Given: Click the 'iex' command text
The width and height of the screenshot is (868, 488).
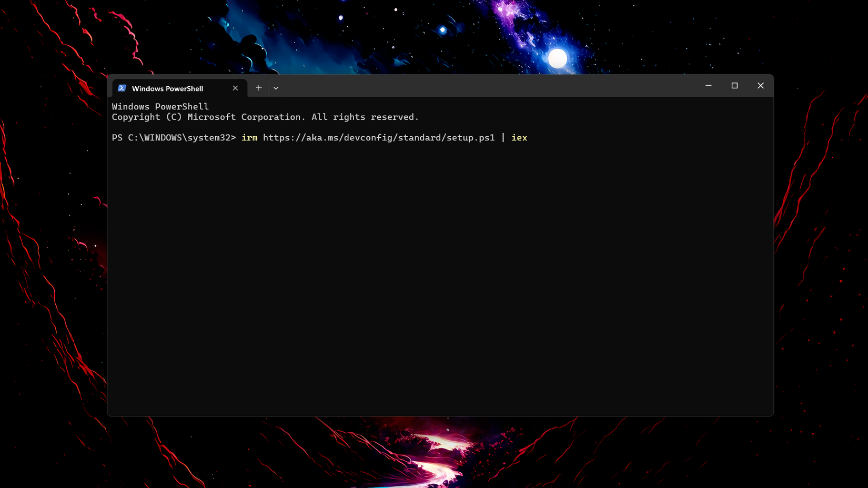Looking at the screenshot, I should [x=519, y=138].
